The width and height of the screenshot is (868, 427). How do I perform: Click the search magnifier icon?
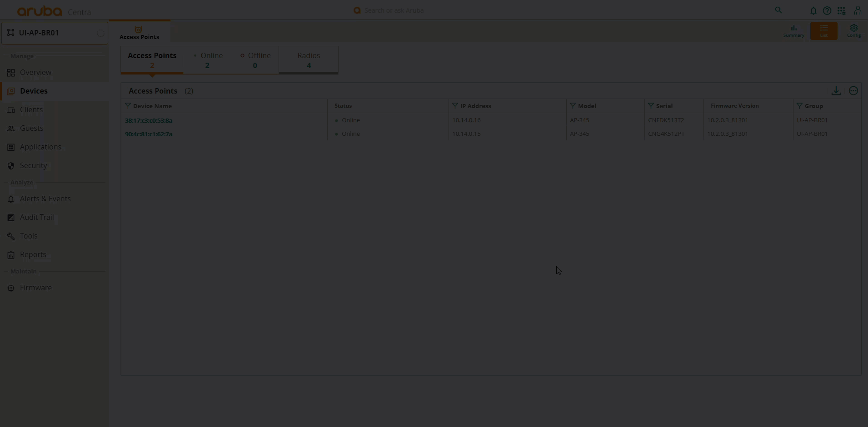pyautogui.click(x=778, y=10)
